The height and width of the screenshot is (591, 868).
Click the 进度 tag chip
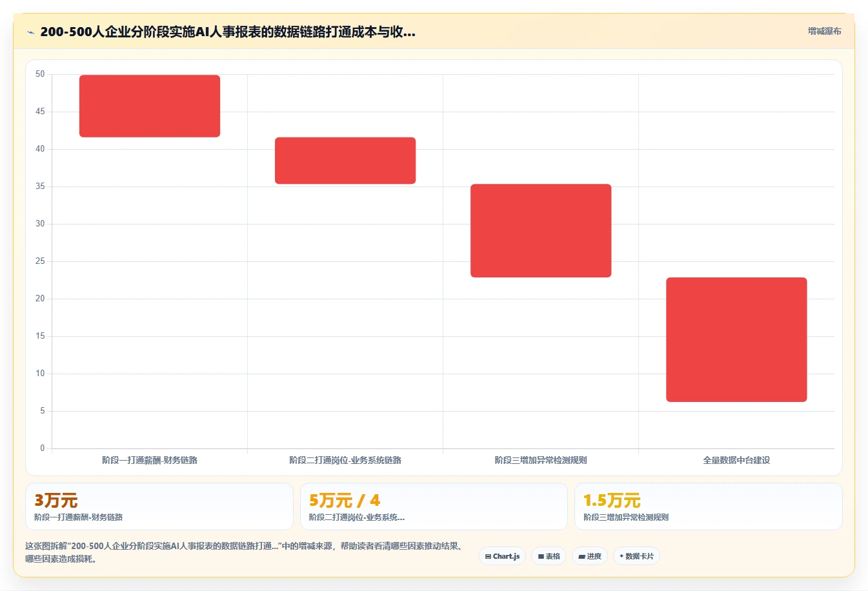(x=590, y=556)
